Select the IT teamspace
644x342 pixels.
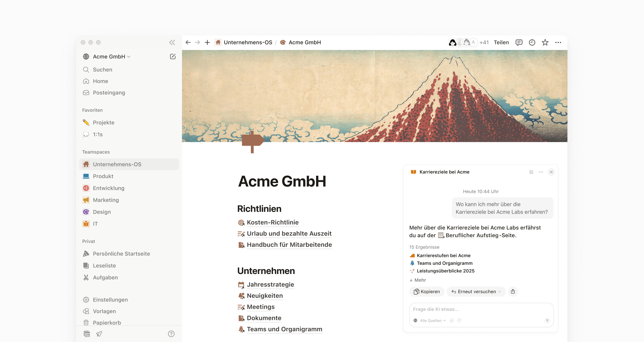pos(129,224)
